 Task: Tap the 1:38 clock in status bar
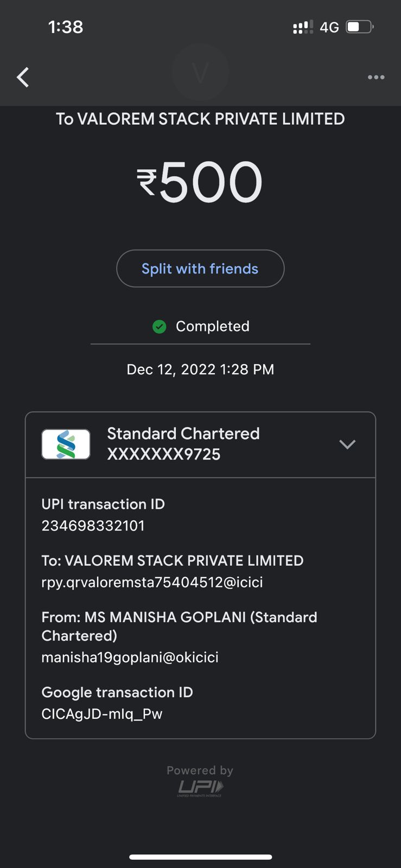(66, 27)
